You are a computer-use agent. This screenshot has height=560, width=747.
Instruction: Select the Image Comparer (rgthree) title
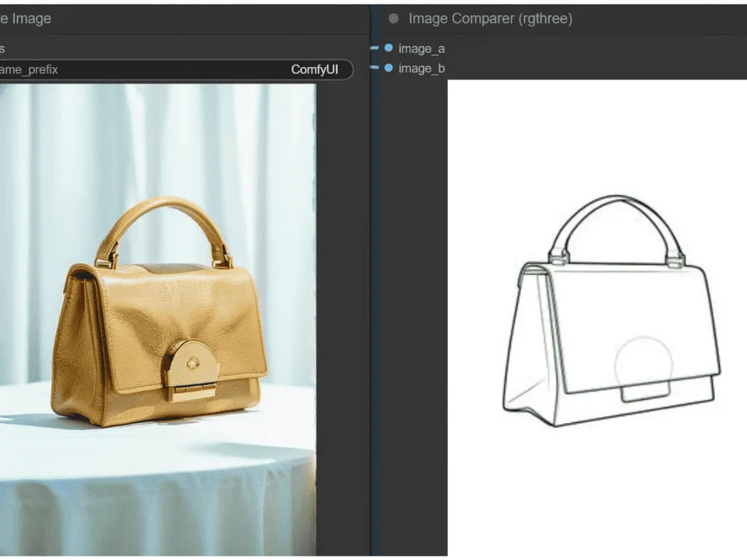point(490,19)
